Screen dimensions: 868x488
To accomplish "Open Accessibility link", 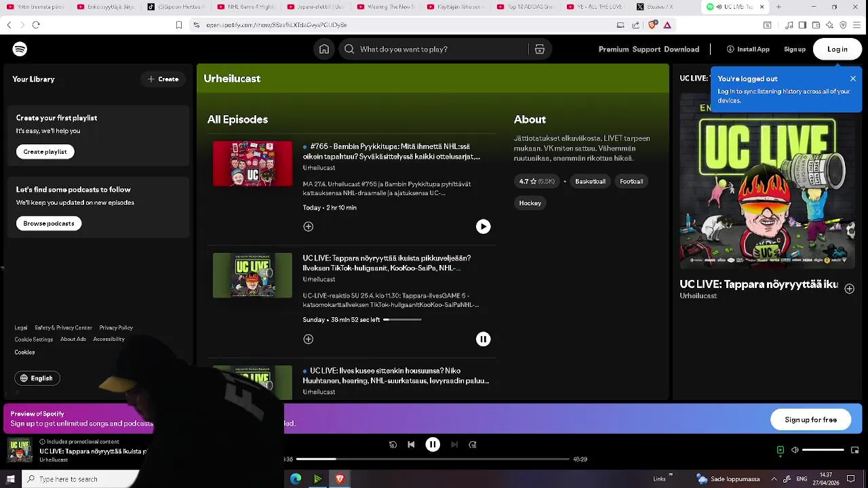I will [109, 340].
